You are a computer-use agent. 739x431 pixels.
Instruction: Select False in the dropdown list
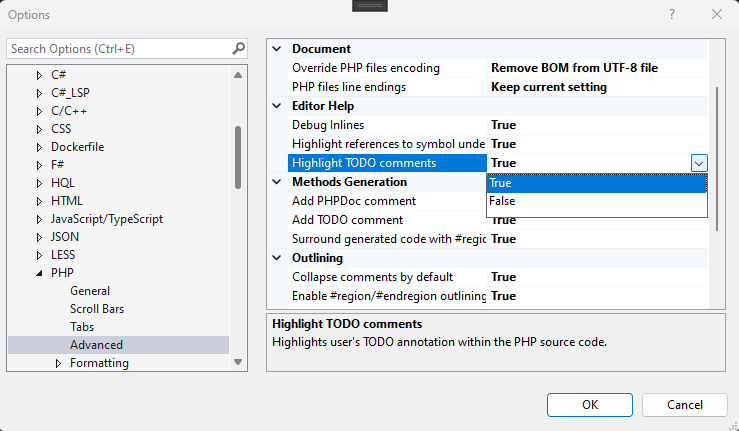pos(596,201)
